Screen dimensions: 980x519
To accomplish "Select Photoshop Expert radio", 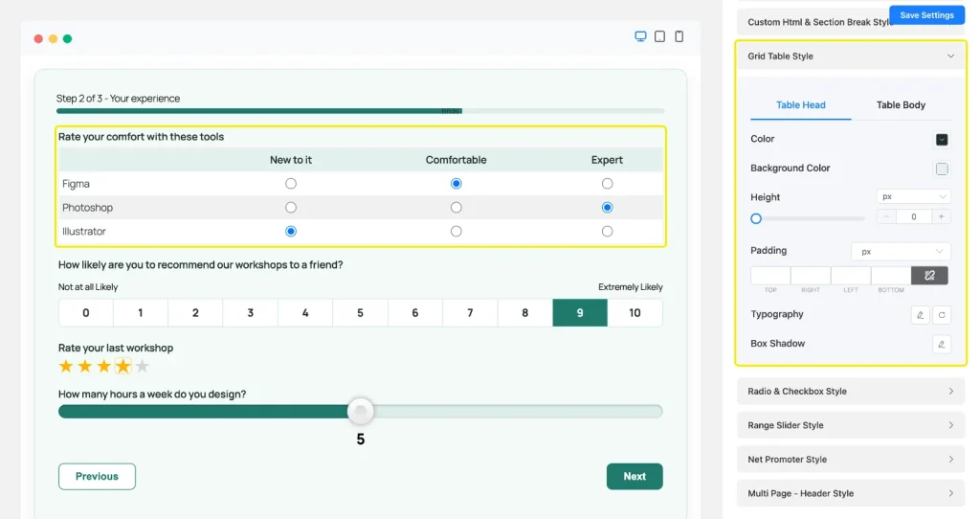I will click(x=607, y=208).
